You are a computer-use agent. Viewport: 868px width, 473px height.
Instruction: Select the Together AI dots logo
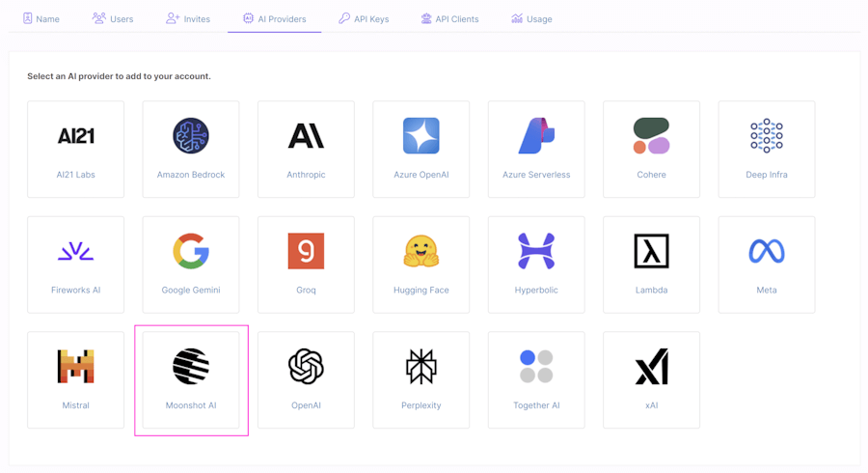click(x=536, y=366)
